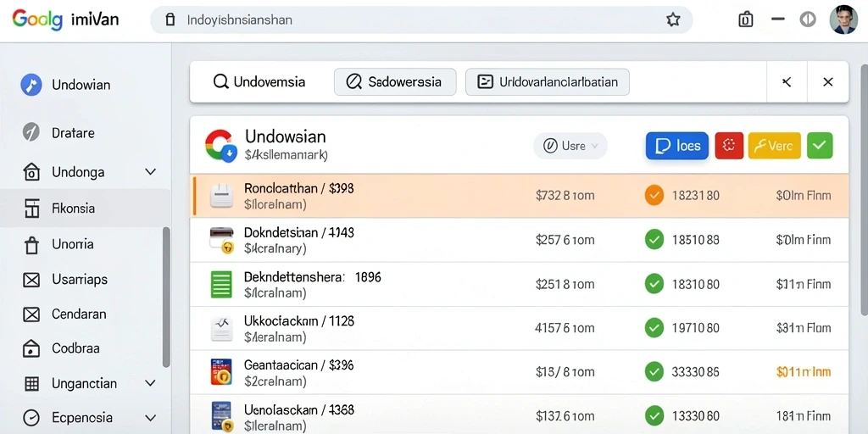
Task: Click the Roncloatthan file icon
Action: pyautogui.click(x=221, y=196)
